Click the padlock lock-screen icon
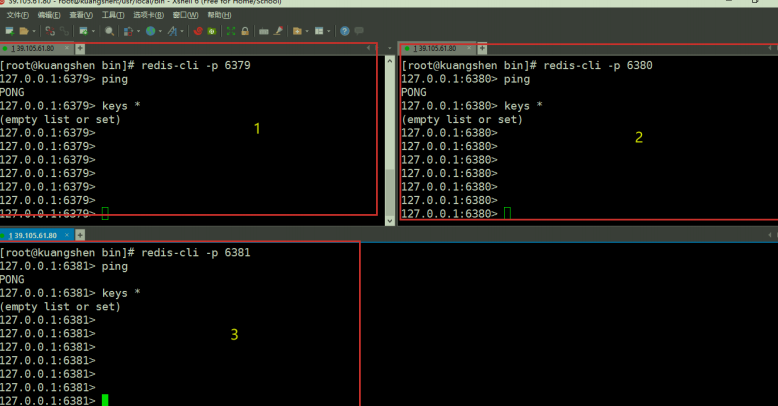Screen dimensions: 778x406 pyautogui.click(x=245, y=31)
